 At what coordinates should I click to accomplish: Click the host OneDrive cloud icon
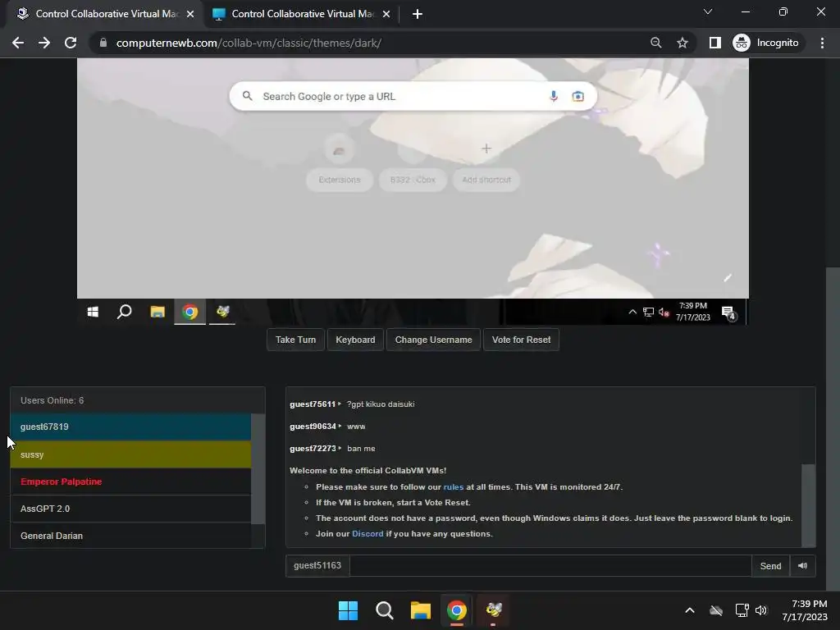coord(715,610)
